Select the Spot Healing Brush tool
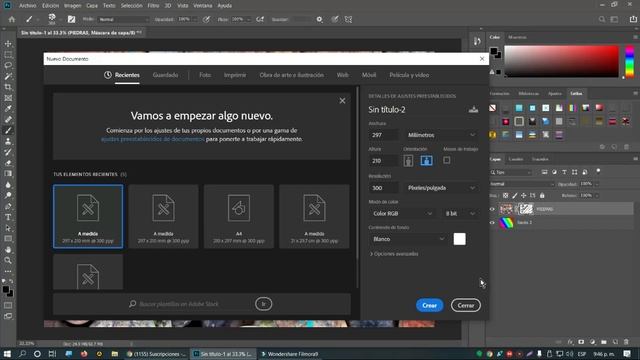Image resolution: width=640 pixels, height=360 pixels. tap(8, 120)
